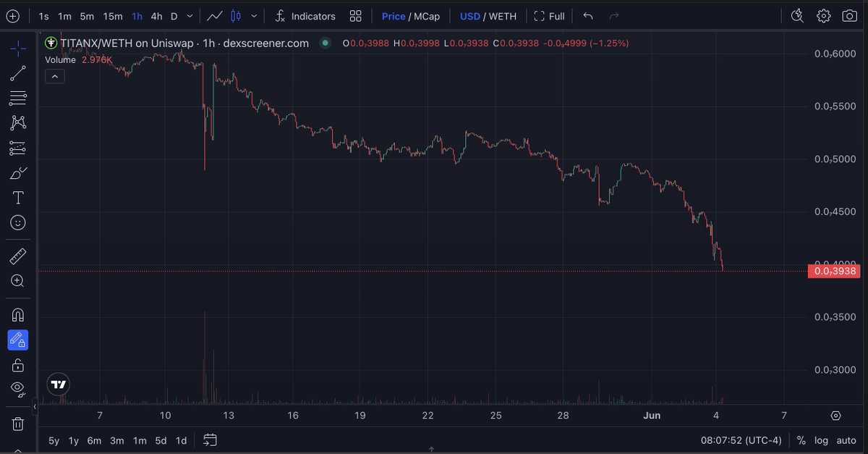Click the TradingView logo
The image size is (868, 454).
click(x=59, y=384)
